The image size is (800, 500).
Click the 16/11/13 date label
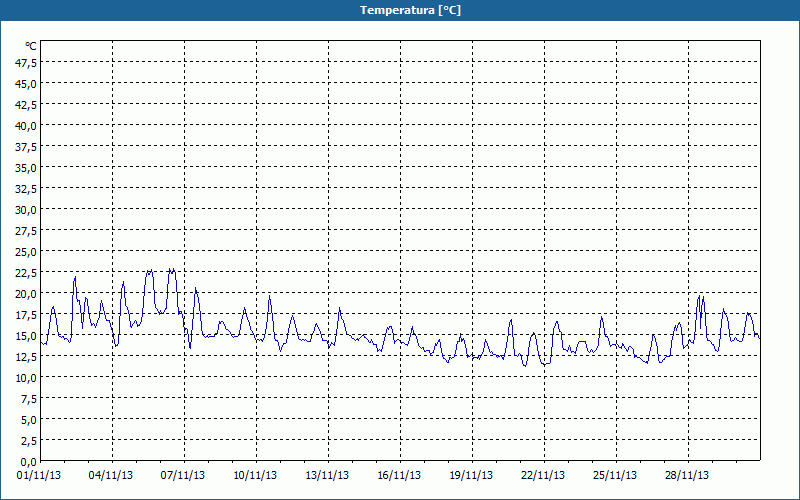pyautogui.click(x=399, y=476)
